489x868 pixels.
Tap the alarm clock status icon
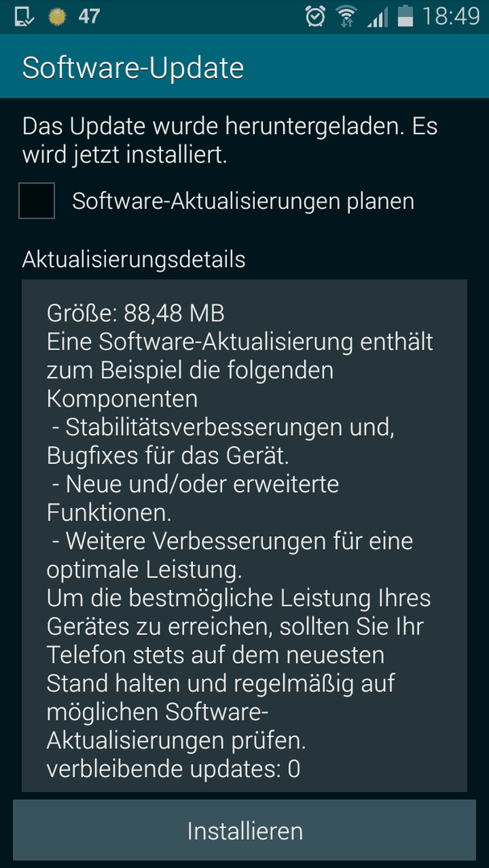pyautogui.click(x=315, y=17)
